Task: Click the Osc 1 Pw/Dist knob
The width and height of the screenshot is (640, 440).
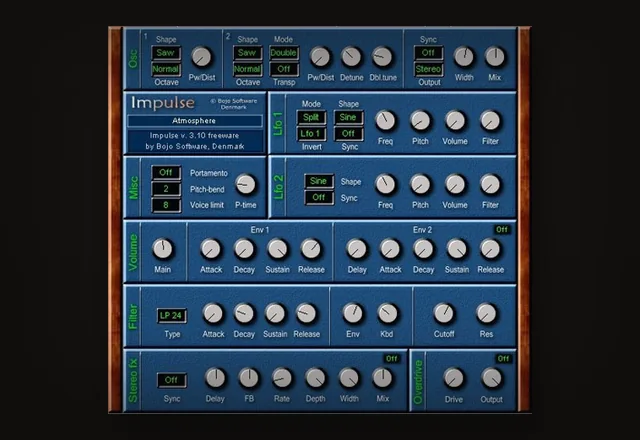Action: (x=201, y=57)
